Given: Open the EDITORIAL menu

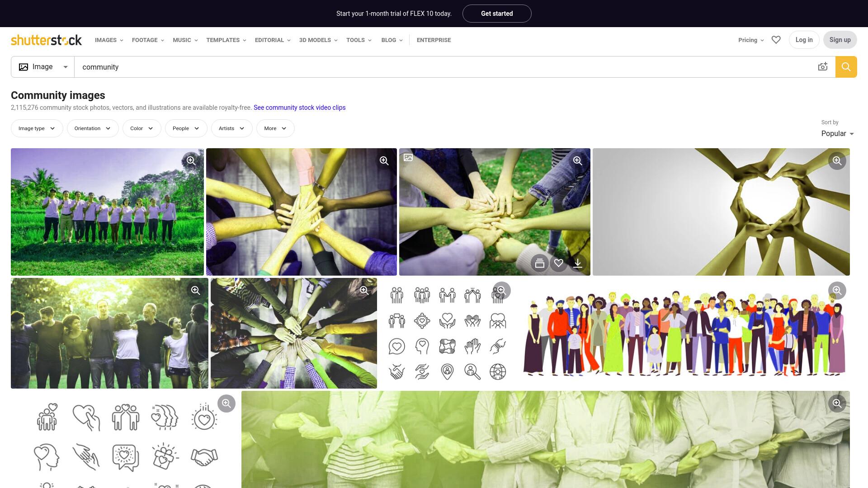Looking at the screenshot, I should pyautogui.click(x=273, y=40).
